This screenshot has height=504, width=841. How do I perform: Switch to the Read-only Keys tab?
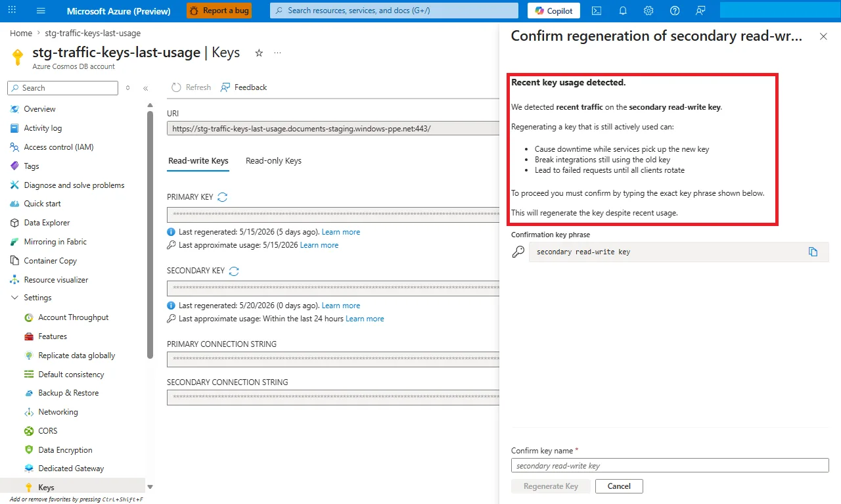pyautogui.click(x=273, y=161)
